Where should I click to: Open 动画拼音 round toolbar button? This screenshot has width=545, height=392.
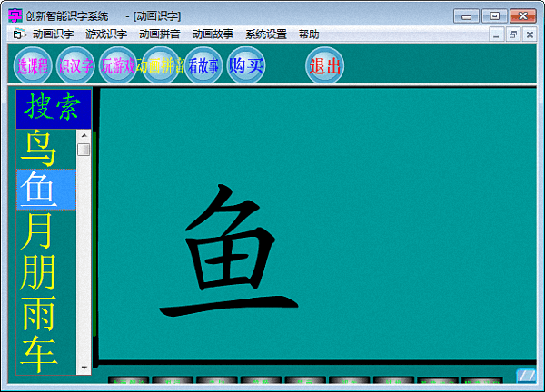tap(161, 65)
